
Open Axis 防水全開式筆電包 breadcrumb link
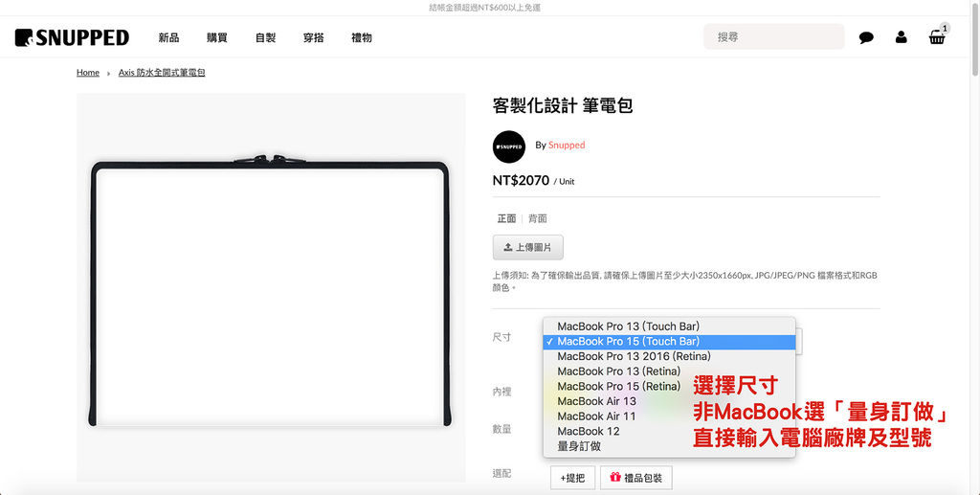(162, 73)
